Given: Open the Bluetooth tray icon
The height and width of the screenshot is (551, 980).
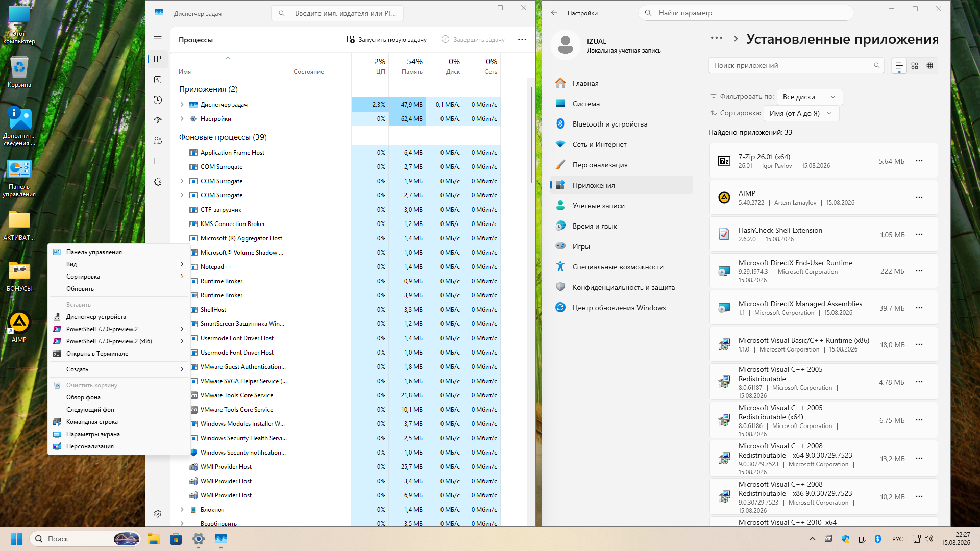Looking at the screenshot, I should click(x=878, y=539).
